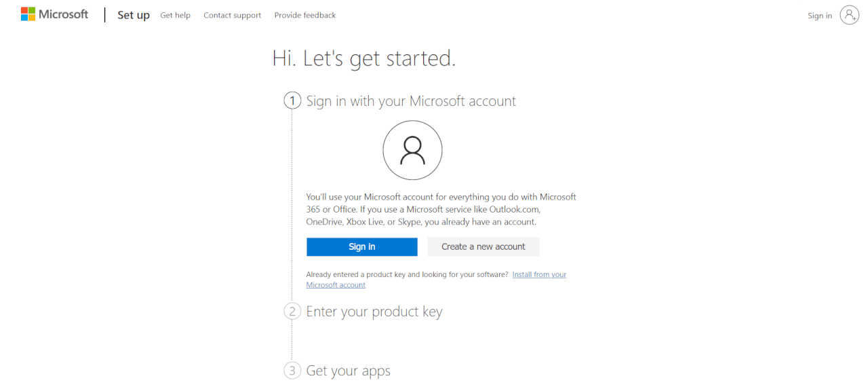
Task: Click the step 2 circle
Action: tap(292, 311)
